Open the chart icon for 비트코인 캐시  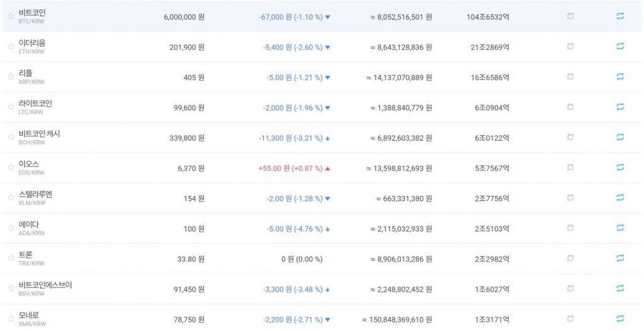point(570,137)
